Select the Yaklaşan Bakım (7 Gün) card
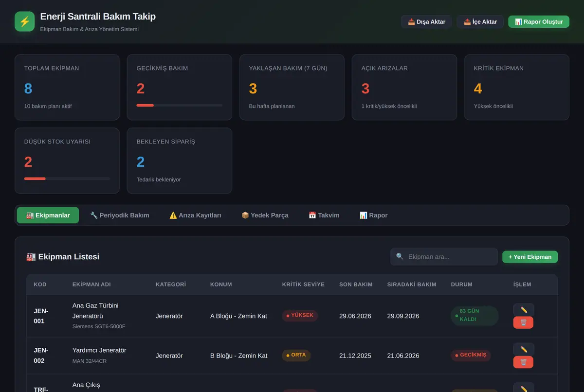Image resolution: width=584 pixels, height=392 pixels. [292, 87]
